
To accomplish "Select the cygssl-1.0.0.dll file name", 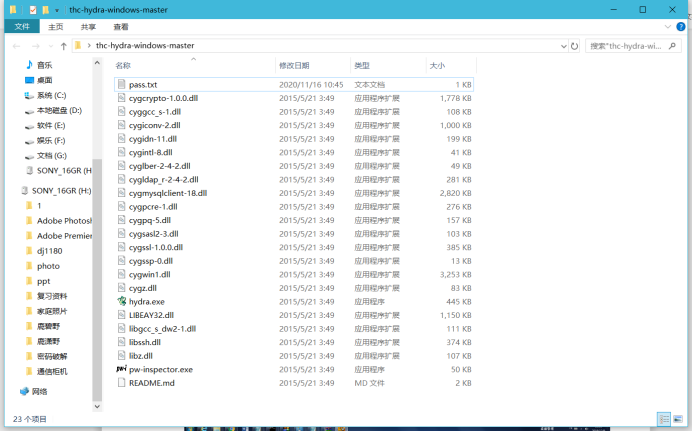I will point(156,247).
